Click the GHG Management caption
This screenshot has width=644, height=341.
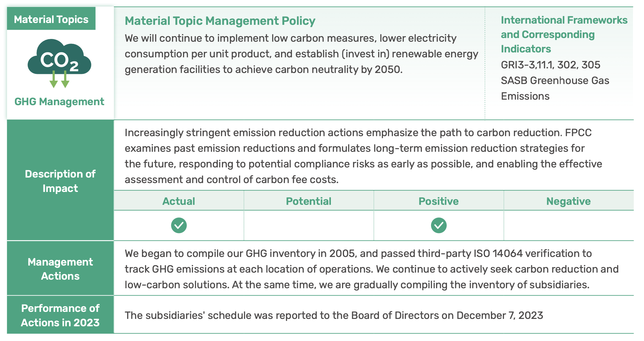pos(59,102)
